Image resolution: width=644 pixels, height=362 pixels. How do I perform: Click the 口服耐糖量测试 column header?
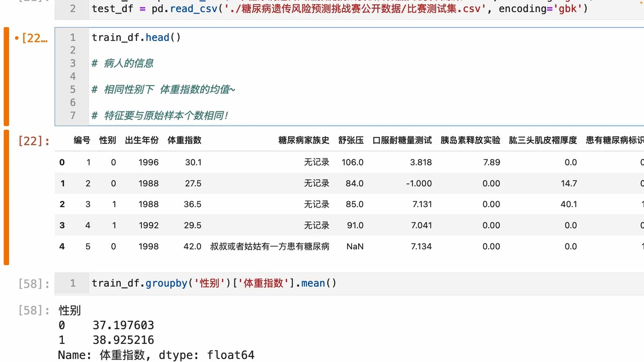click(403, 140)
